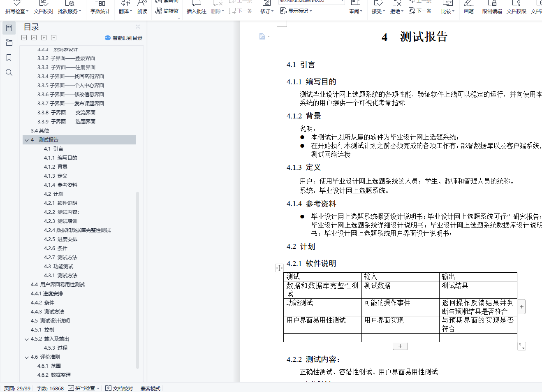The height and width of the screenshot is (392, 542).
Task: Click the 修订 track changes tool
Action: click(267, 7)
